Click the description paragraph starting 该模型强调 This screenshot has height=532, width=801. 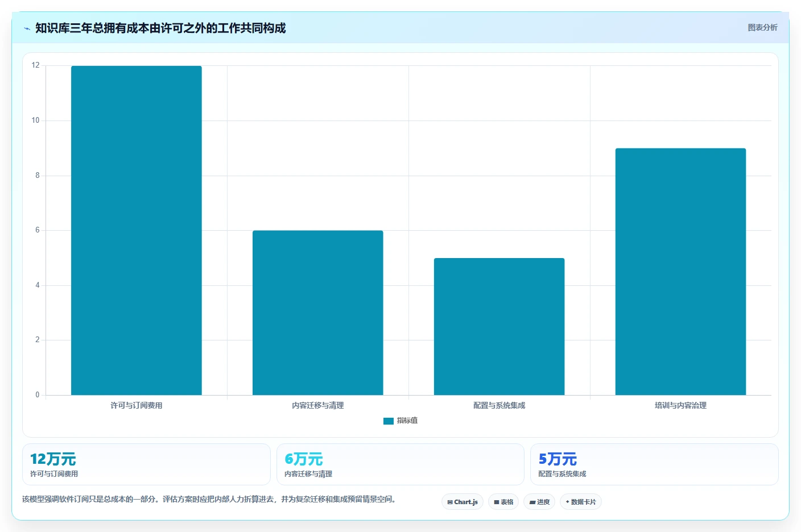point(209,499)
